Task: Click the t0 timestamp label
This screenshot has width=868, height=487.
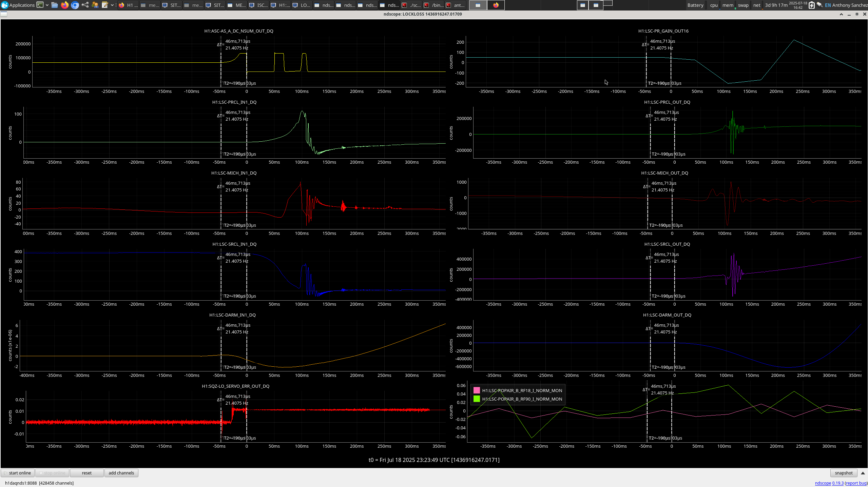Action: 434,460
